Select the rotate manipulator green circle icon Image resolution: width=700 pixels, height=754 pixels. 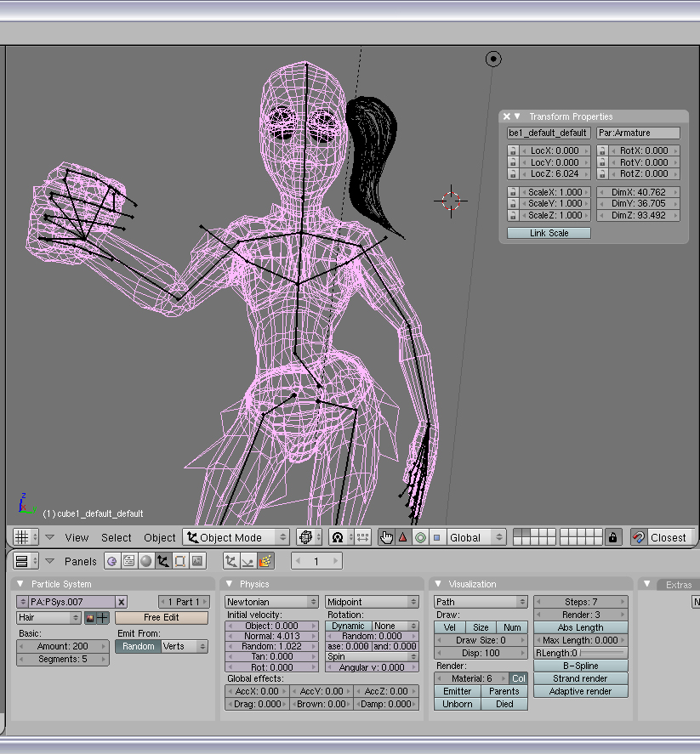pos(420,537)
